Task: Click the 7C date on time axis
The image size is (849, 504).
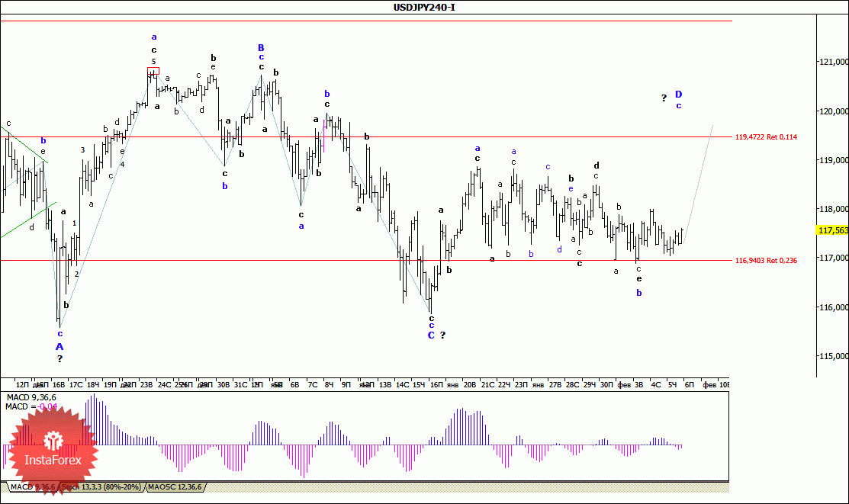Action: click(313, 384)
